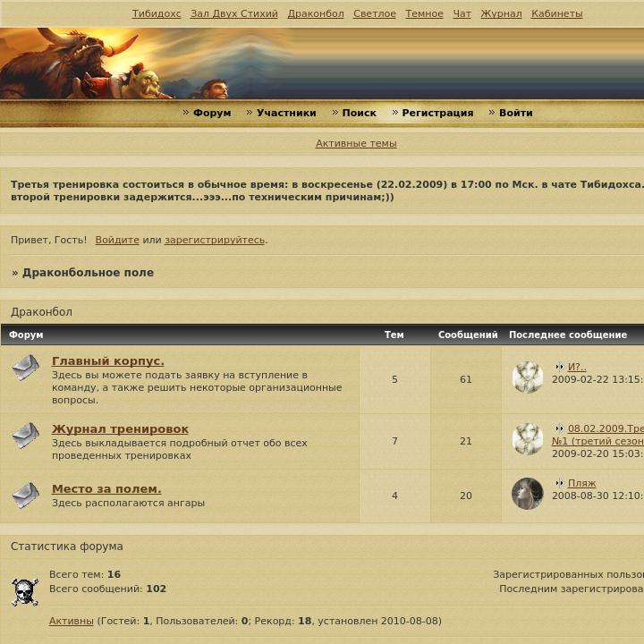Open the Светлое link
644x644 pixels.
click(375, 14)
